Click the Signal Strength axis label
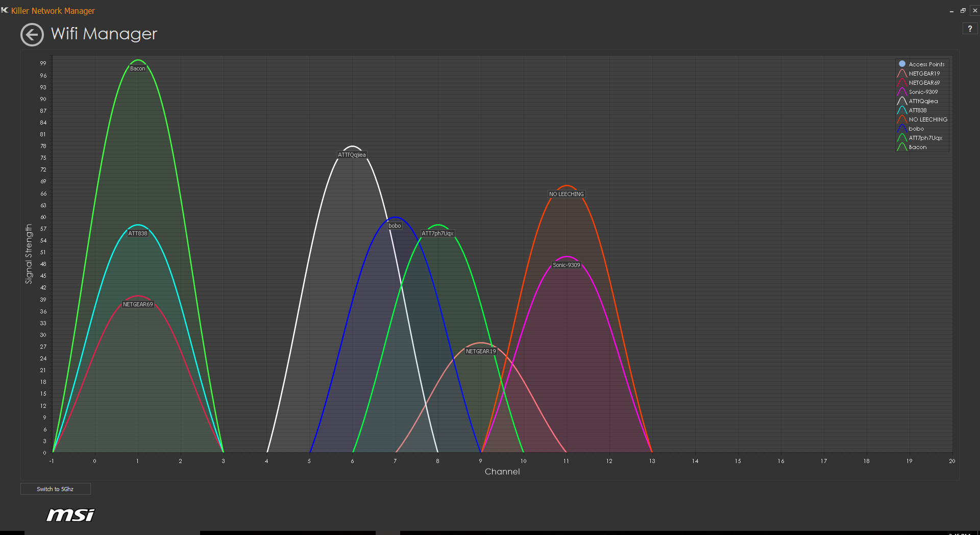This screenshot has width=980, height=535. pos(29,254)
